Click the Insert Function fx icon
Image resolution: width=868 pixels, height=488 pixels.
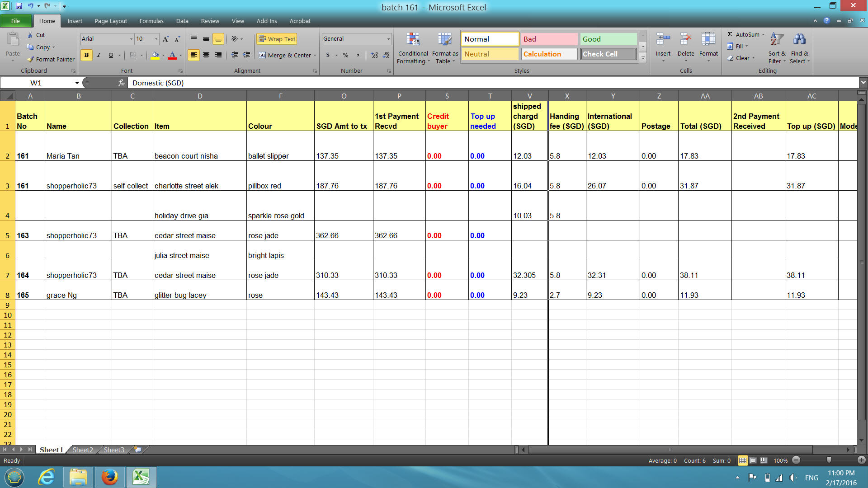click(121, 83)
